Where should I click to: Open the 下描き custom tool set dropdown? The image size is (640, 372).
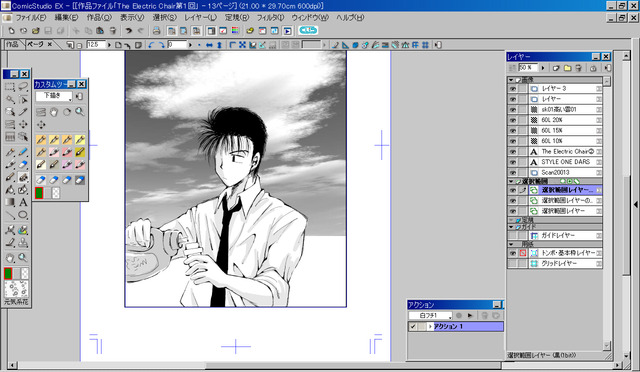tap(53, 96)
